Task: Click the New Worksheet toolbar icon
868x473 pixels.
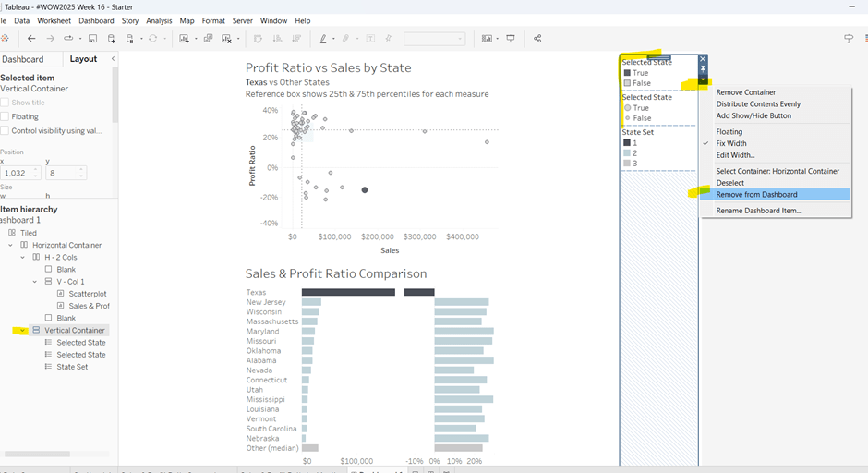Action: click(x=185, y=39)
